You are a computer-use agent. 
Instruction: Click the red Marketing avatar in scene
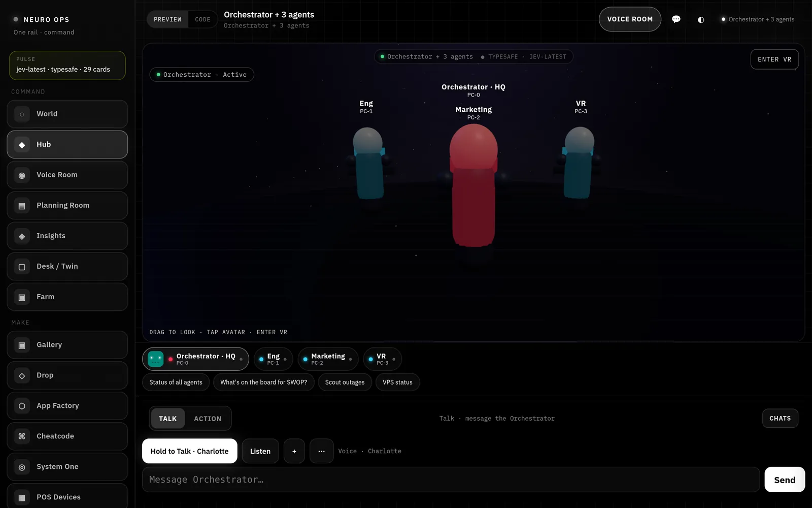[x=473, y=186]
